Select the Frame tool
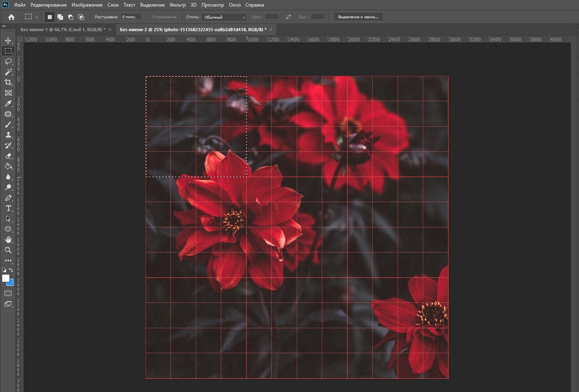579x392 pixels. click(8, 93)
